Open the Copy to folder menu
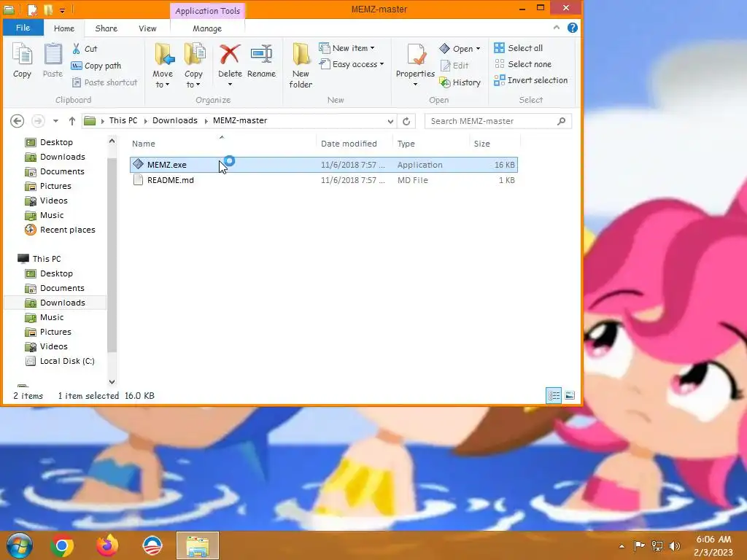The height and width of the screenshot is (560, 747). coord(193,66)
